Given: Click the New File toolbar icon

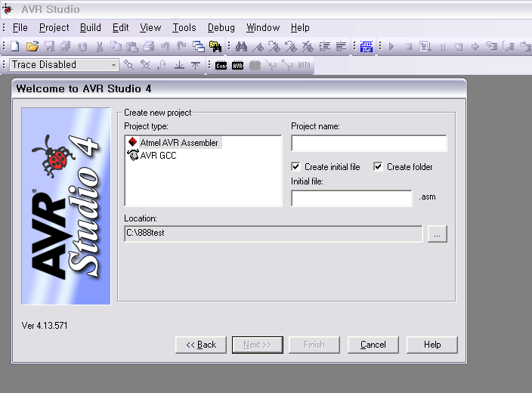Looking at the screenshot, I should (15, 46).
